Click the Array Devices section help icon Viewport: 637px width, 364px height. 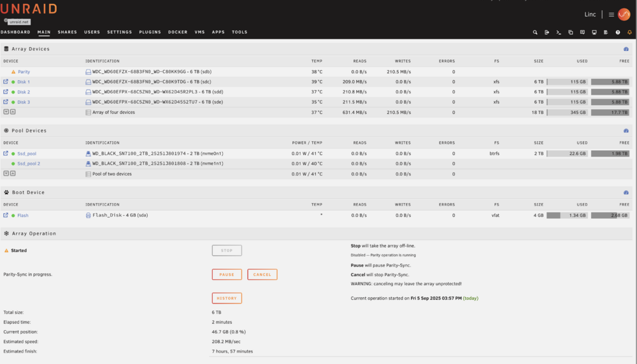[626, 49]
